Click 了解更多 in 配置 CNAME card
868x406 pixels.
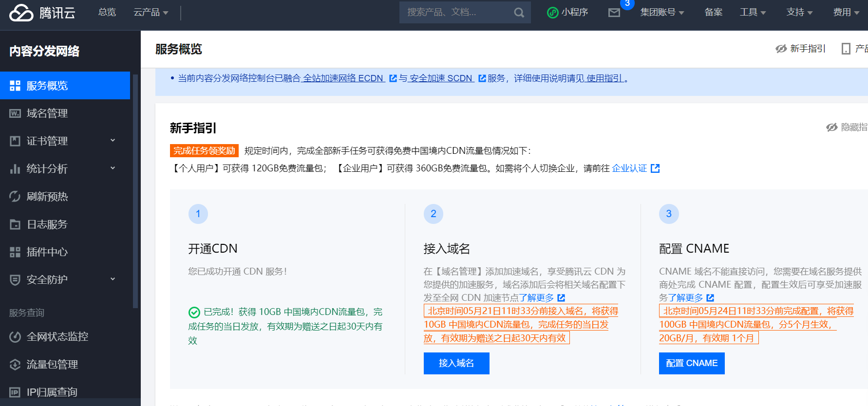tap(685, 298)
